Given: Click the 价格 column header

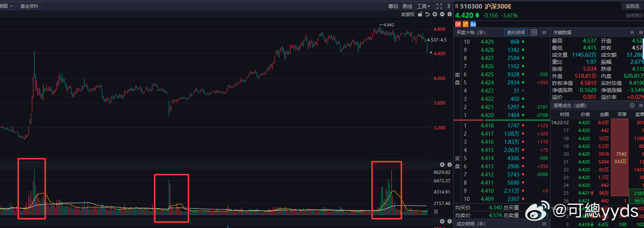Looking at the screenshot, I should (585, 115).
